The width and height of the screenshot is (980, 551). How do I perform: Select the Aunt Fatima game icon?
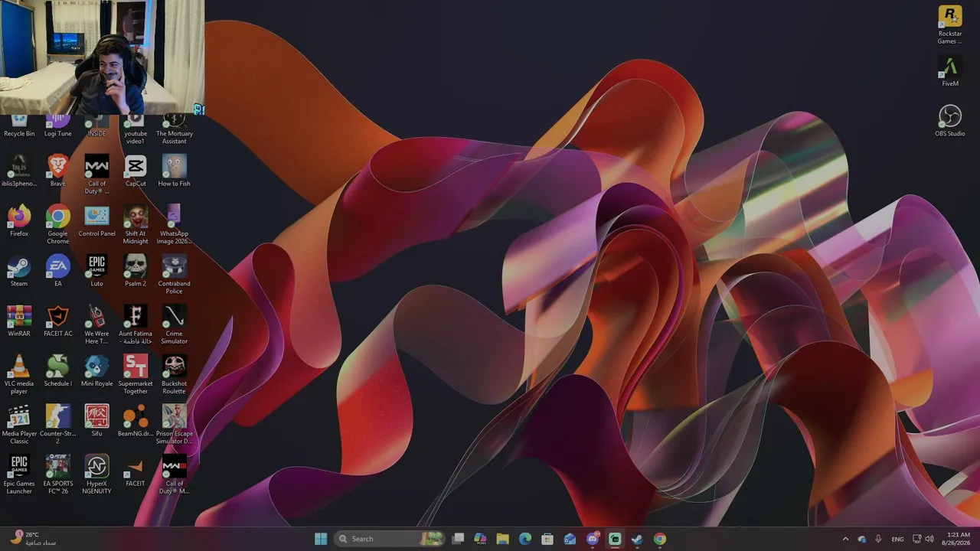tap(136, 324)
